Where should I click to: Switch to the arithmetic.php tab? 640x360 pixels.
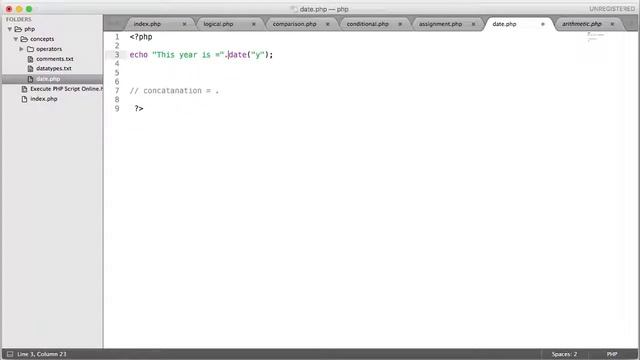(582, 24)
